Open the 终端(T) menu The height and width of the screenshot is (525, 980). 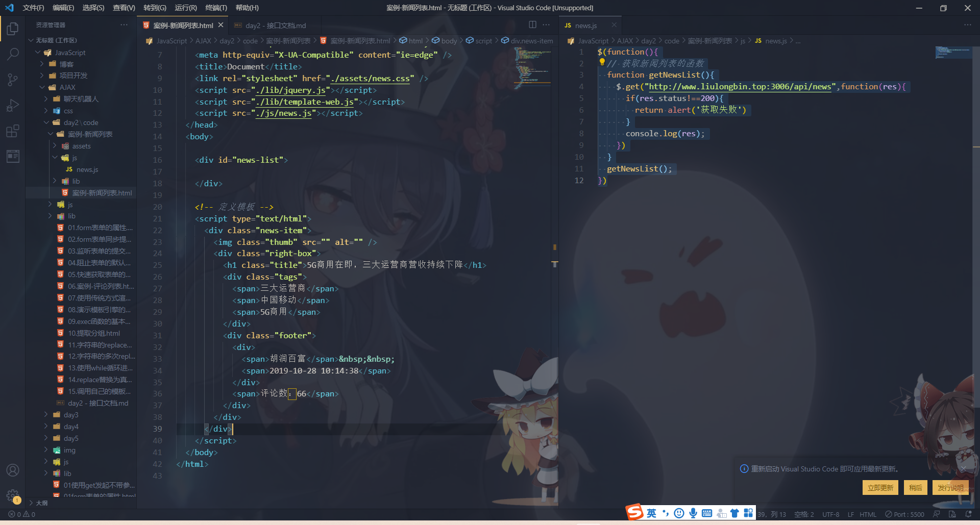pos(216,8)
